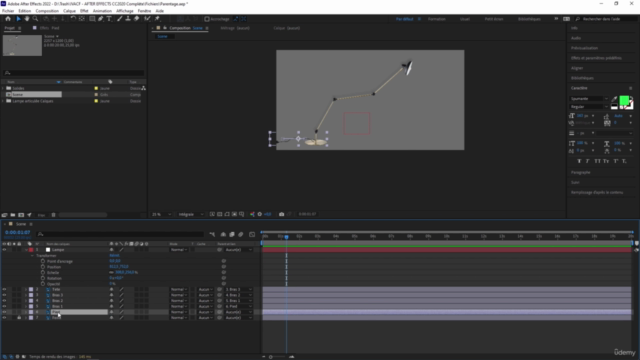The height and width of the screenshot is (360, 640).
Task: Toggle superscript text style
Action: pos(616,161)
